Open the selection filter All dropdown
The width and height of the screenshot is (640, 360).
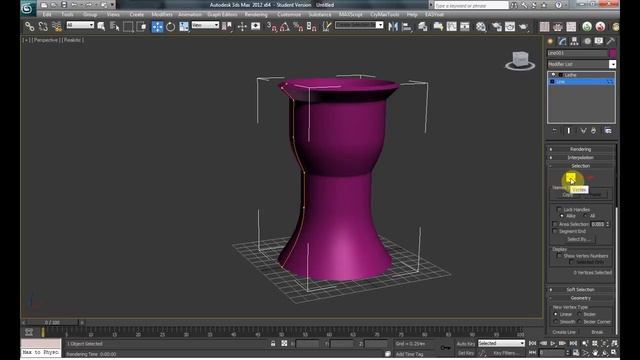(x=80, y=25)
